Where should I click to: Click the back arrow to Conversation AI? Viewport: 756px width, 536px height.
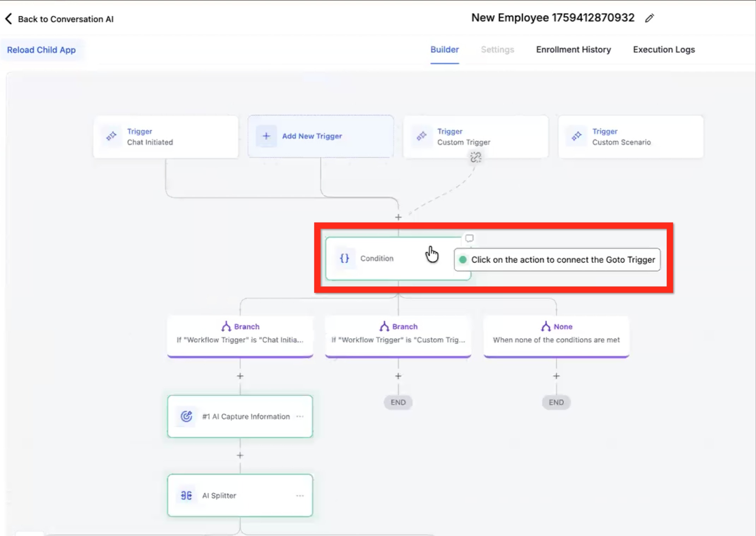coord(9,19)
